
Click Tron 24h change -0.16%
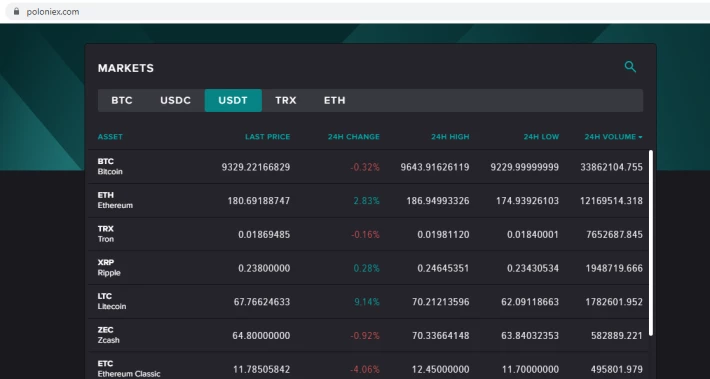[x=365, y=235]
